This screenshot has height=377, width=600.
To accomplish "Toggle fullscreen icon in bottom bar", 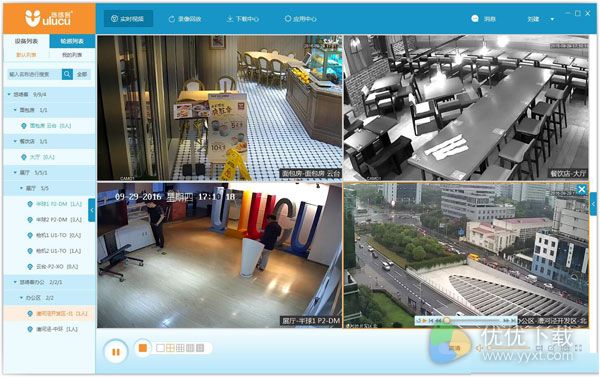I will 578,348.
